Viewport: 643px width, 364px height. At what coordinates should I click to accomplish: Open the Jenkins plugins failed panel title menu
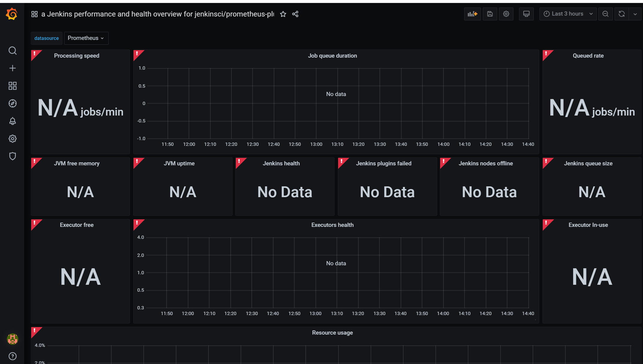coord(383,163)
